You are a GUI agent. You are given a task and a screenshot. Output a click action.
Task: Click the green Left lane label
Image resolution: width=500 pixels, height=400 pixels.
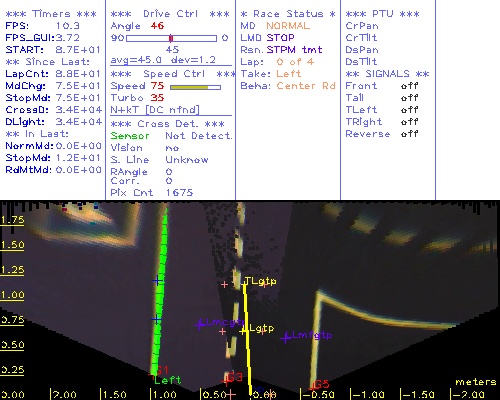[x=168, y=380]
